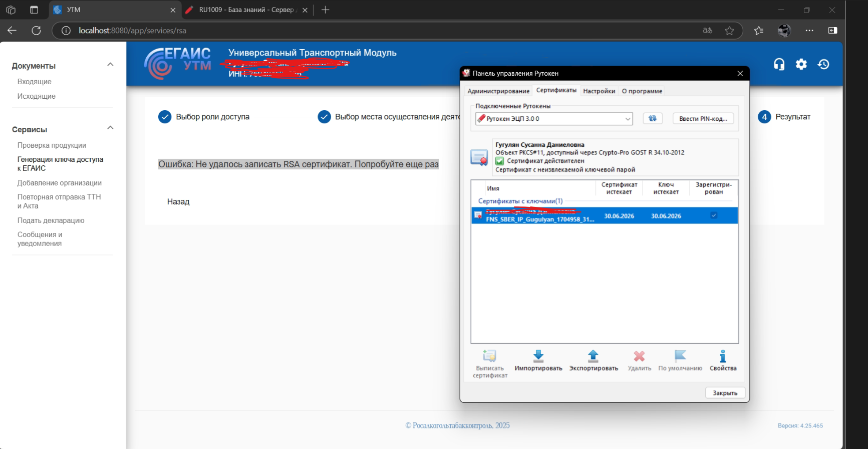The image size is (868, 449).
Task: Click the Назад button
Action: [x=178, y=201]
